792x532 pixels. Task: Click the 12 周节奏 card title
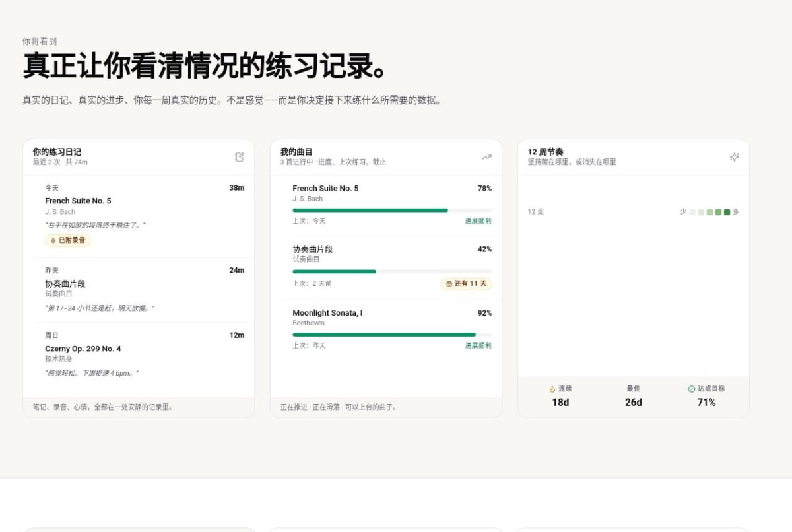(545, 152)
